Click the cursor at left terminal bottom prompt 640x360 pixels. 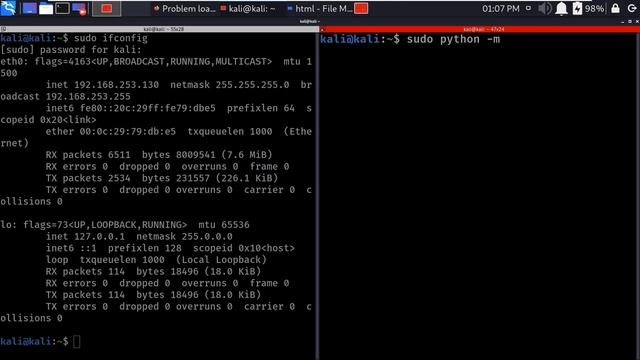[77, 342]
